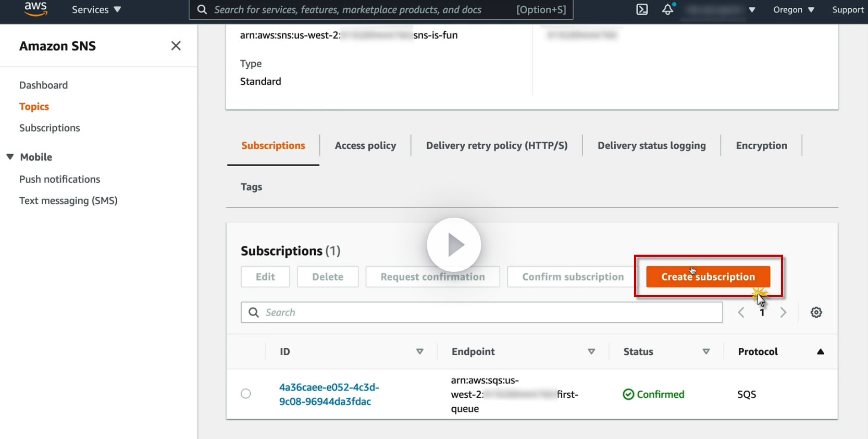Switch to the Encryption tab
The width and height of the screenshot is (868, 439).
coord(761,146)
